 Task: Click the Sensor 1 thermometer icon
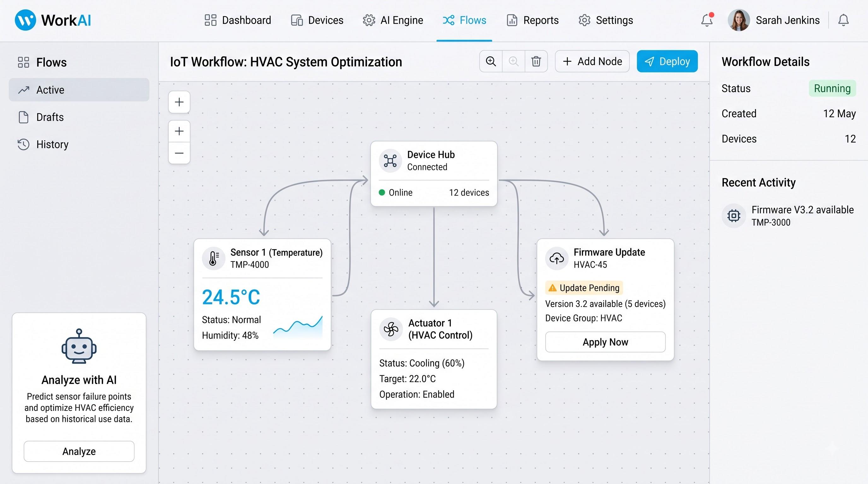(x=213, y=258)
